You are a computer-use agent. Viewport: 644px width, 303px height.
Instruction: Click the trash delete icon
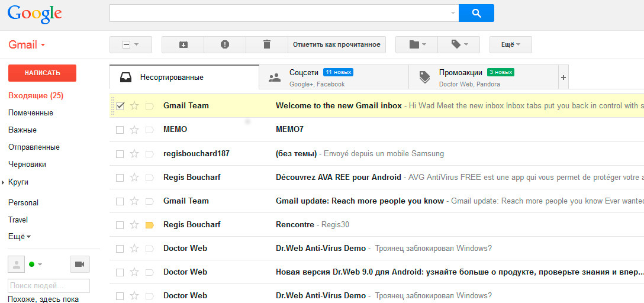pos(266,44)
